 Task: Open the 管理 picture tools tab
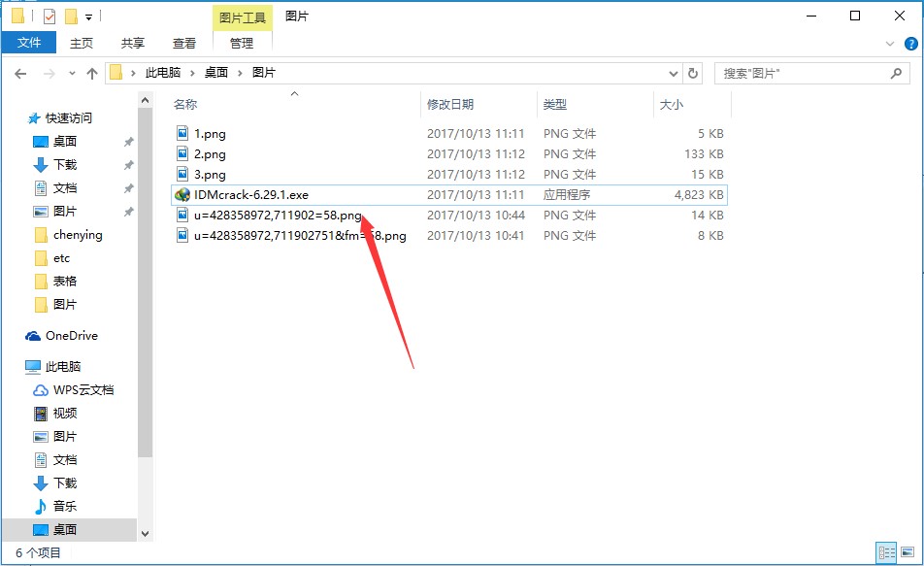pos(240,43)
